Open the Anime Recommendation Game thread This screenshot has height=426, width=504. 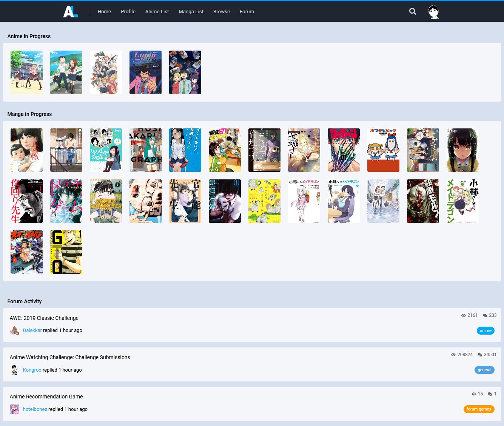click(46, 397)
